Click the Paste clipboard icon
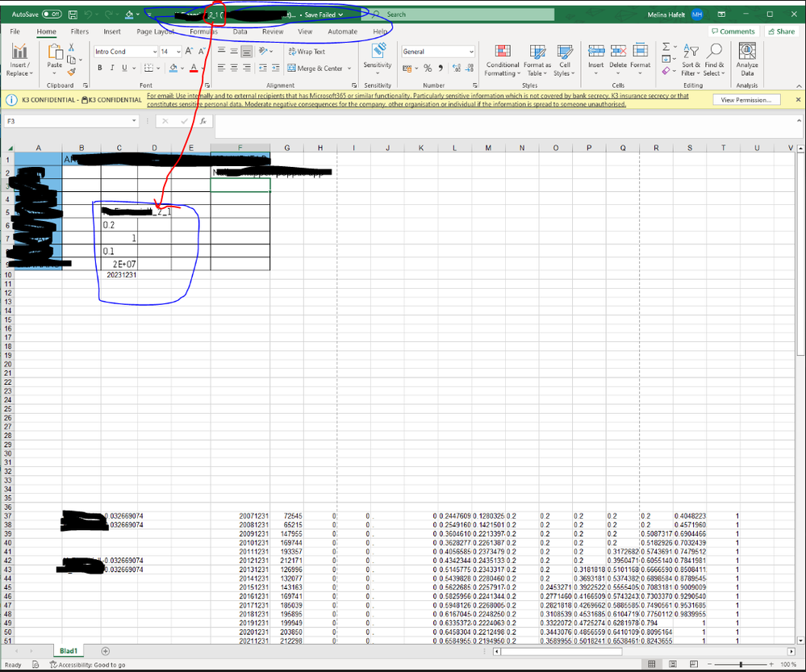 pos(55,52)
